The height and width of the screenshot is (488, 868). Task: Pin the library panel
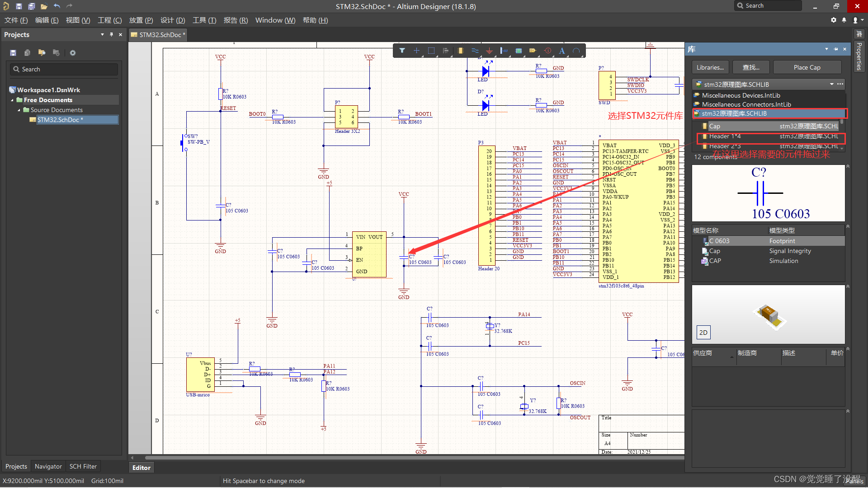click(x=835, y=49)
